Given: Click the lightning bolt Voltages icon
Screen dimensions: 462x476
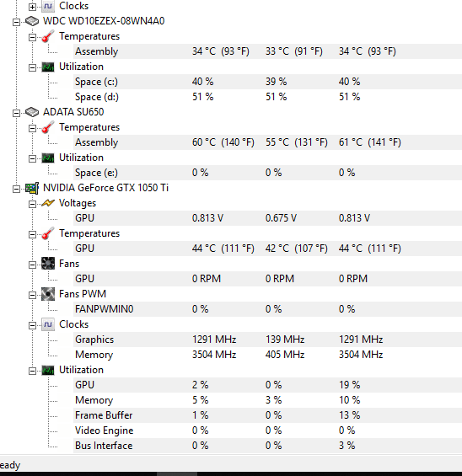Looking at the screenshot, I should pyautogui.click(x=48, y=203).
